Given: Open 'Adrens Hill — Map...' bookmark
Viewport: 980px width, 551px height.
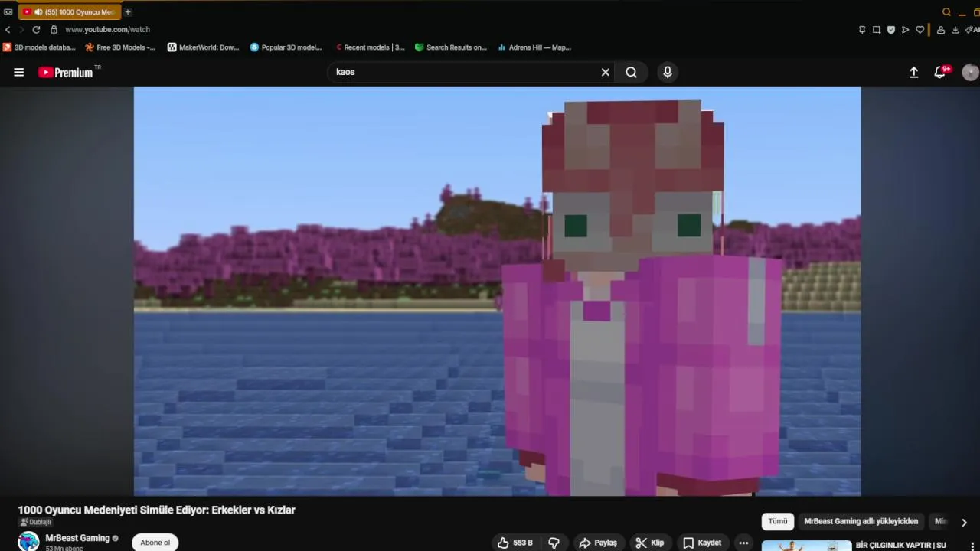Looking at the screenshot, I should tap(534, 47).
